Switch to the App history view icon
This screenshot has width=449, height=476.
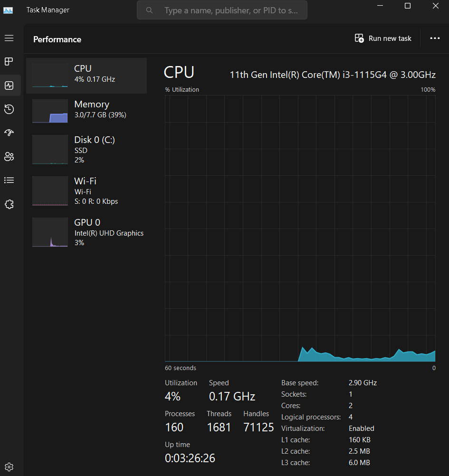(9, 109)
